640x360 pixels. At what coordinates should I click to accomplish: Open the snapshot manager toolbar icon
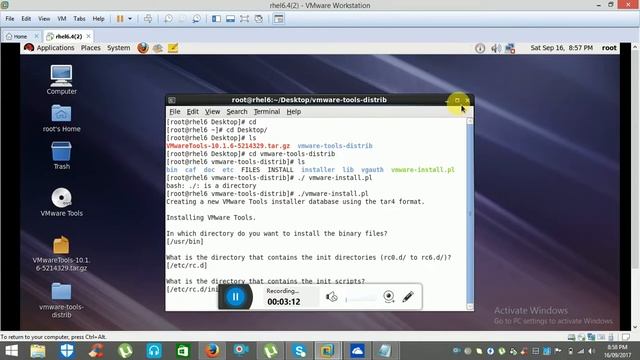click(x=196, y=19)
